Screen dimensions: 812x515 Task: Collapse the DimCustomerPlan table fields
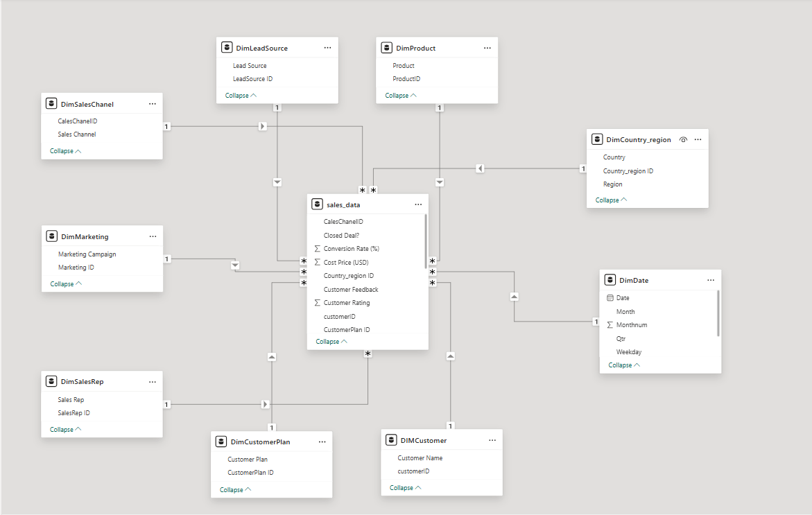(x=234, y=489)
